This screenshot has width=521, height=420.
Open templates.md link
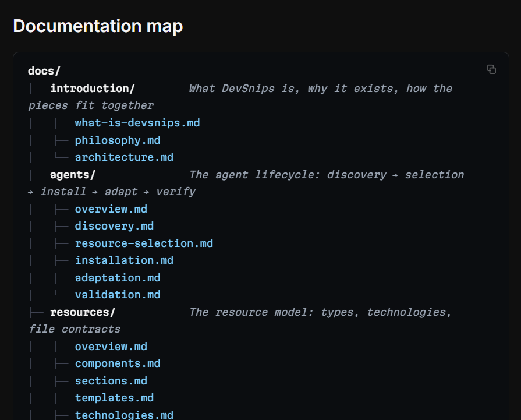coord(114,398)
